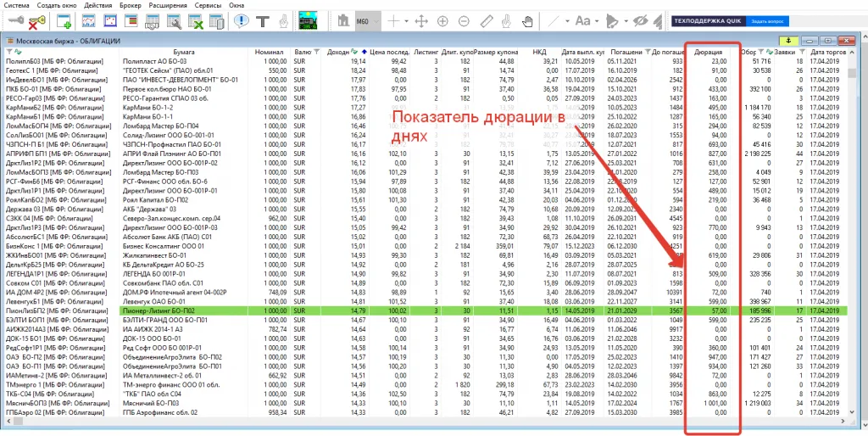Click the vertical scrollbar of the table

point(851,232)
